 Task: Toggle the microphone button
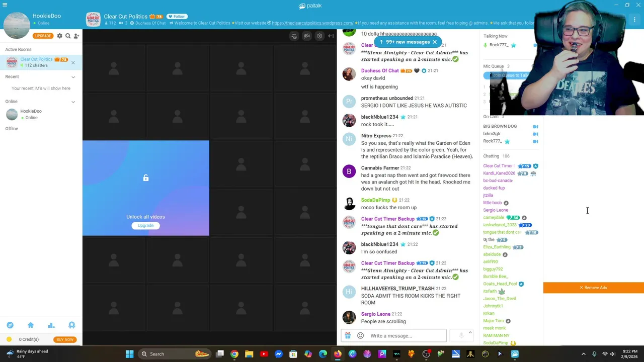[x=461, y=336]
